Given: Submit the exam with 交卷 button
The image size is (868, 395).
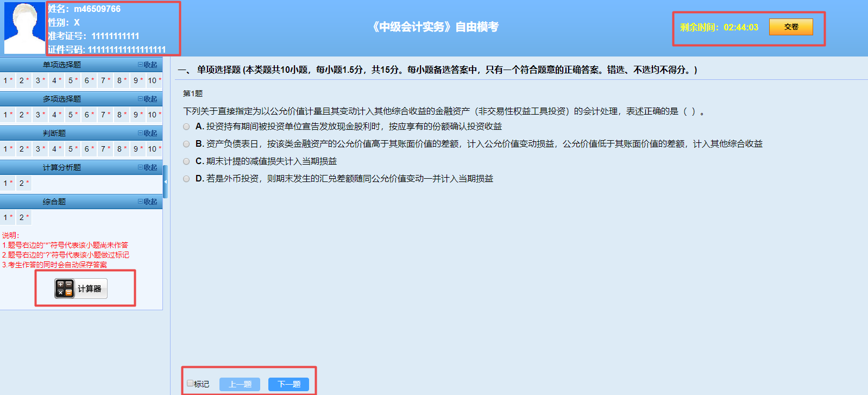Looking at the screenshot, I should tap(790, 27).
